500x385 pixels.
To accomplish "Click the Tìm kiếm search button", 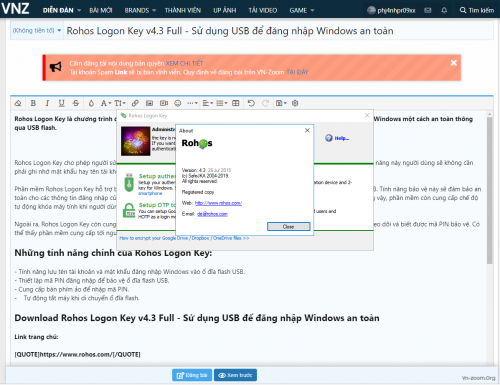I will pyautogui.click(x=477, y=10).
